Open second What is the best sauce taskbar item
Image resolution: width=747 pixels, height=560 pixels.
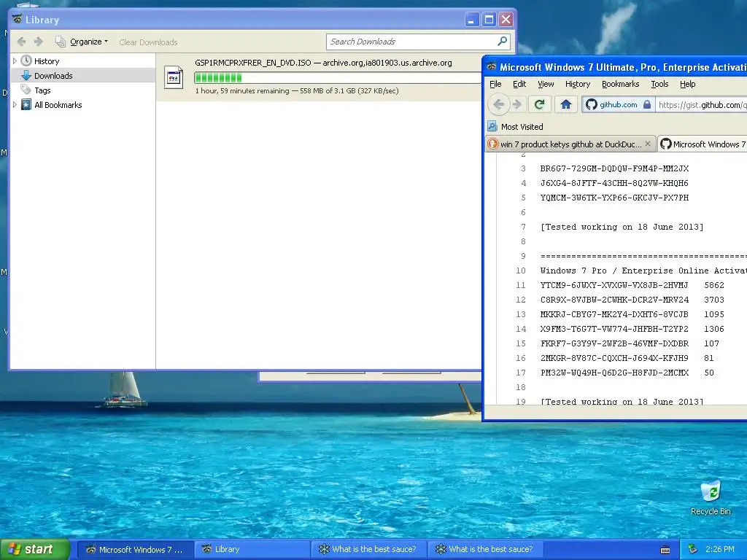click(x=486, y=550)
